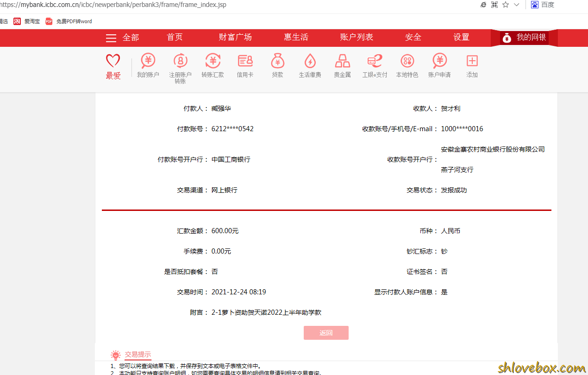588x375 pixels.
Task: Open 生活缴费 utilities payment icon
Action: point(310,61)
